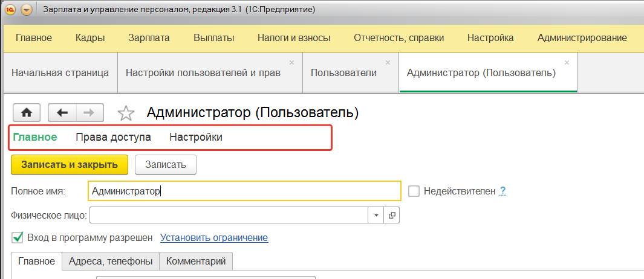Open the Права доступа section

tap(113, 137)
